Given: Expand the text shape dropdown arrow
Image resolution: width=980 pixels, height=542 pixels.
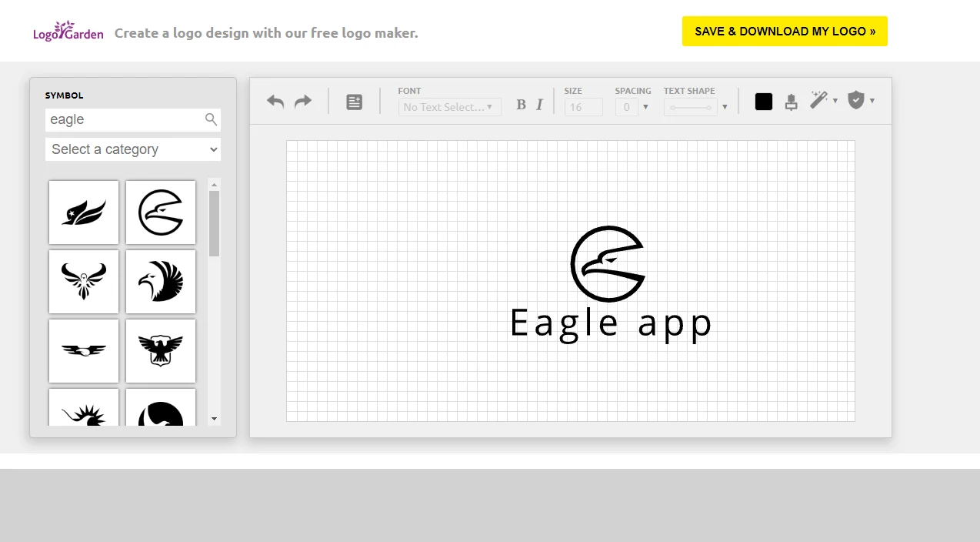Looking at the screenshot, I should 725,107.
